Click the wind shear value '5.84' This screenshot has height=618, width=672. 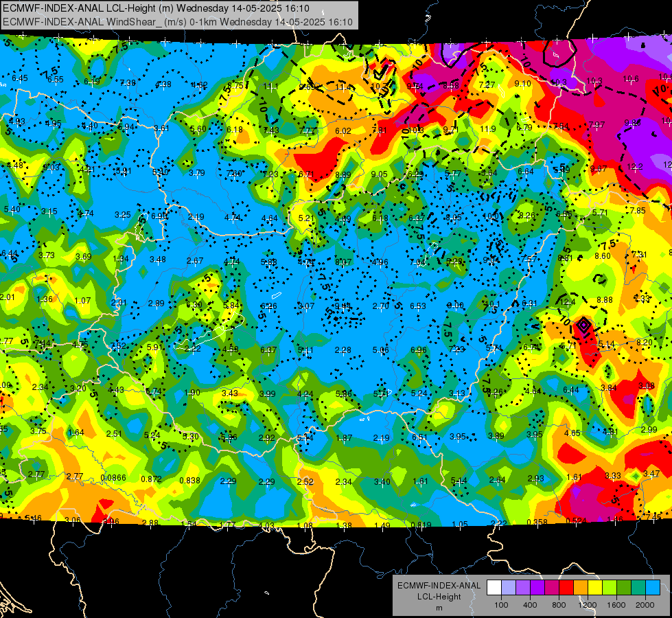(231, 305)
